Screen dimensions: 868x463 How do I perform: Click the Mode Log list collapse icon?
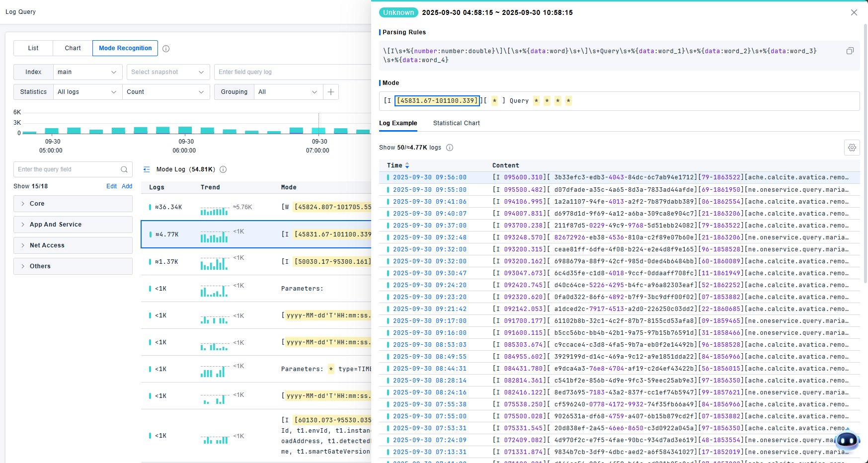147,169
